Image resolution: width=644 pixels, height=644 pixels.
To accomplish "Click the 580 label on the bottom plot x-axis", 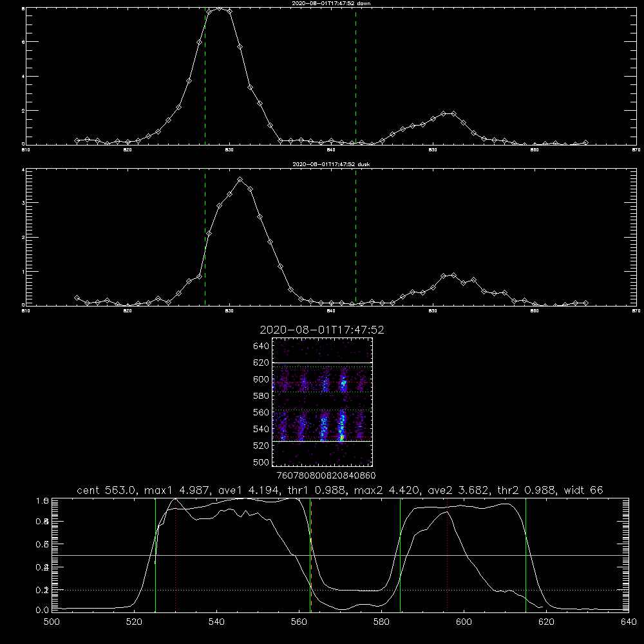I will 381,622.
